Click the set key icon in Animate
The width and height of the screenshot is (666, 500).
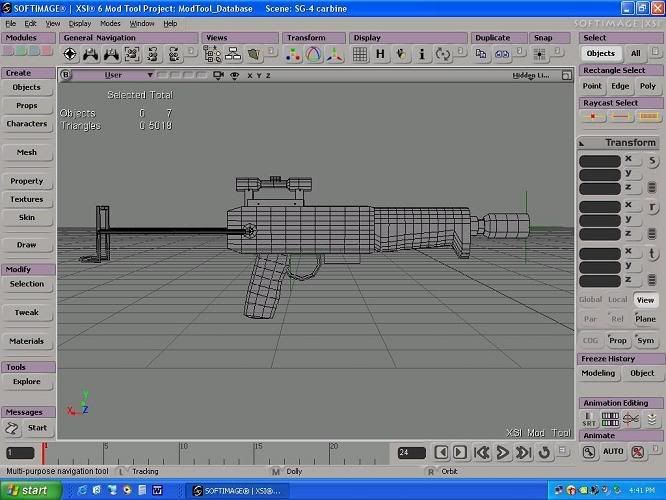click(x=589, y=452)
